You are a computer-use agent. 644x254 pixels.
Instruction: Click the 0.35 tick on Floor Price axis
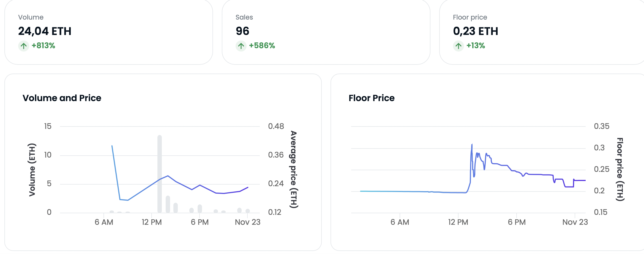pos(601,126)
